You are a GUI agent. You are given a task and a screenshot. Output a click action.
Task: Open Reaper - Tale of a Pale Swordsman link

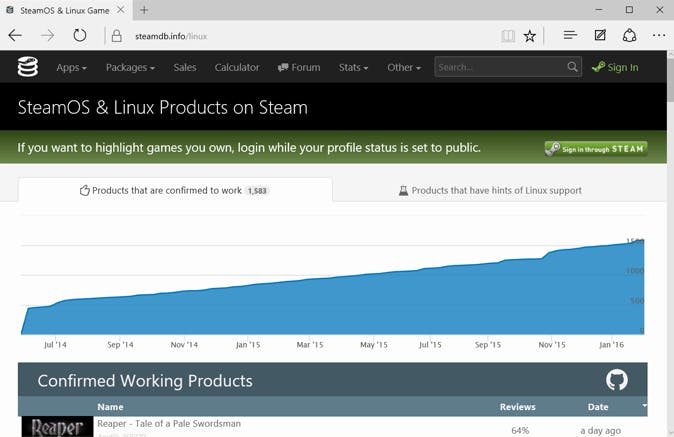(x=169, y=424)
